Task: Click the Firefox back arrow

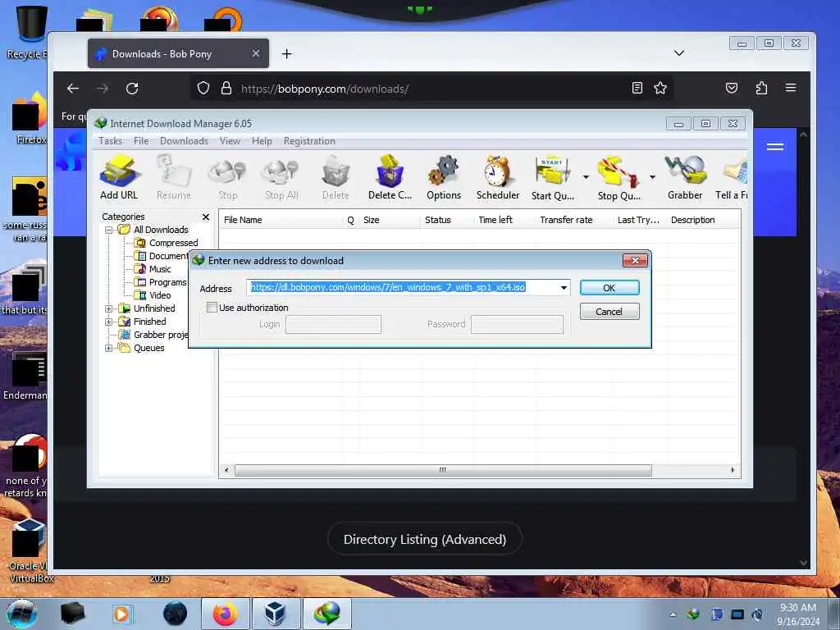Action: click(73, 89)
